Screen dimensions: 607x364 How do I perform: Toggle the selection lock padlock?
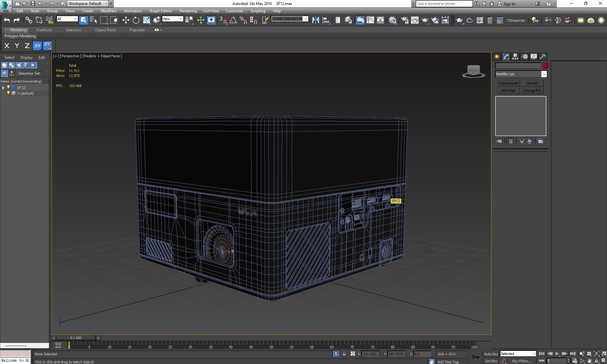pos(344,354)
